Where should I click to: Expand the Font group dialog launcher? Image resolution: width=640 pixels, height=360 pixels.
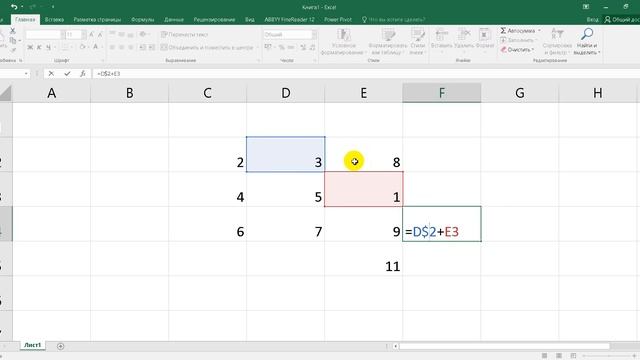pos(102,60)
